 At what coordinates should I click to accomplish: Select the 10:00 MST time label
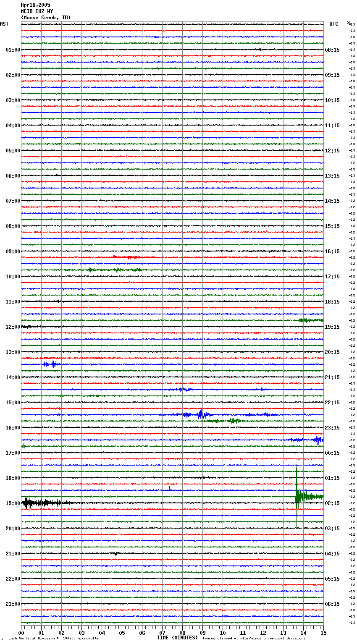click(13, 277)
